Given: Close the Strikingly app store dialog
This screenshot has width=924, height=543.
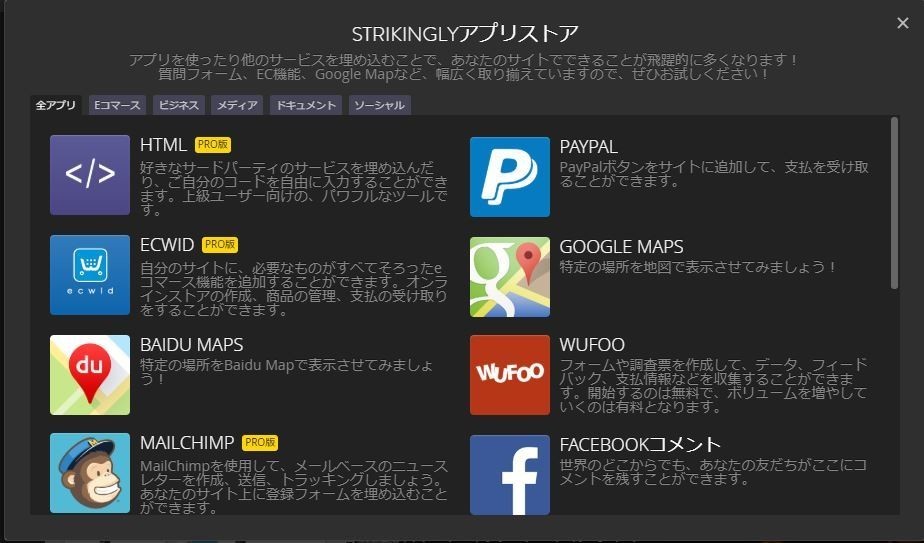Looking at the screenshot, I should 903,23.
